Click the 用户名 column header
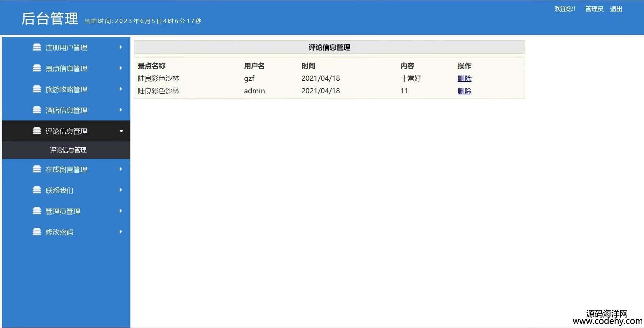 click(254, 66)
